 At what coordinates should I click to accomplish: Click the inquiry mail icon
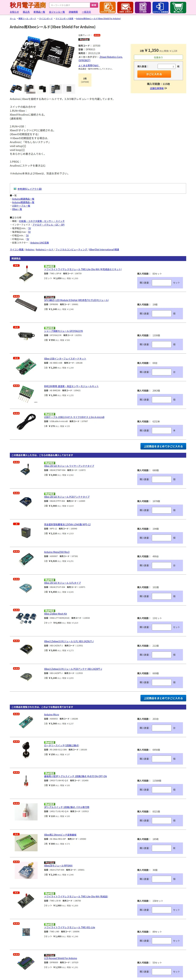point(125,7)
